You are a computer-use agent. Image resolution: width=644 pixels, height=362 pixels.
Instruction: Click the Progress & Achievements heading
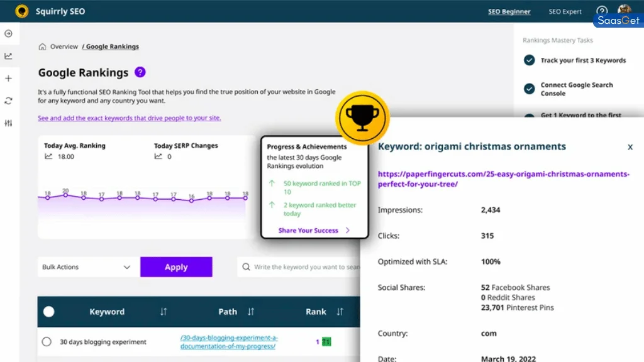pos(307,146)
